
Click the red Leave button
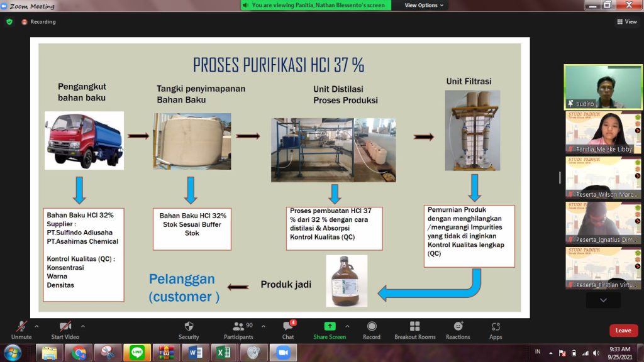(x=623, y=331)
